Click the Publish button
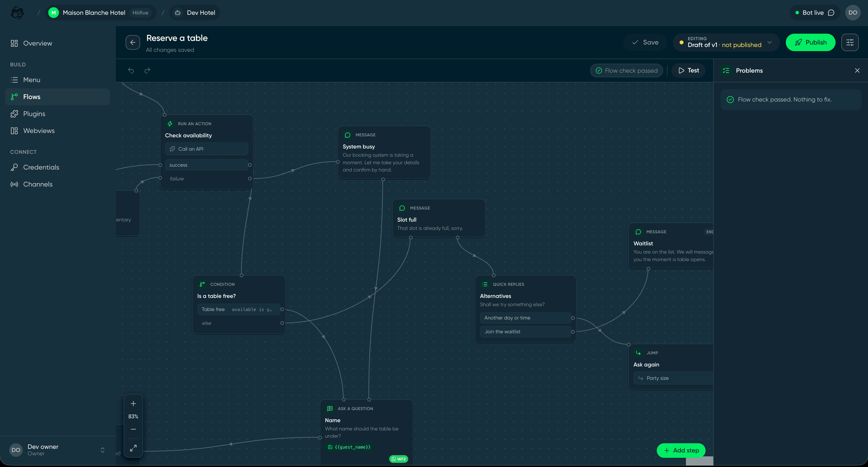Viewport: 868px width, 467px height. tap(810, 42)
